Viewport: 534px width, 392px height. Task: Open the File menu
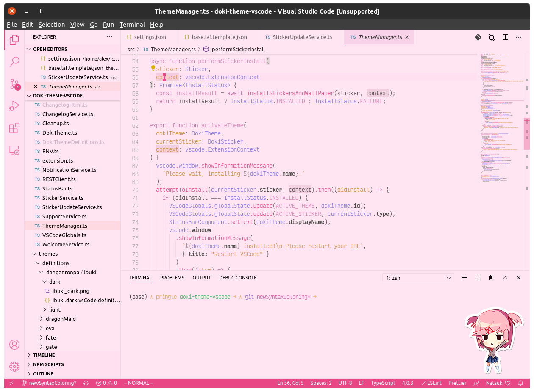[x=12, y=25]
